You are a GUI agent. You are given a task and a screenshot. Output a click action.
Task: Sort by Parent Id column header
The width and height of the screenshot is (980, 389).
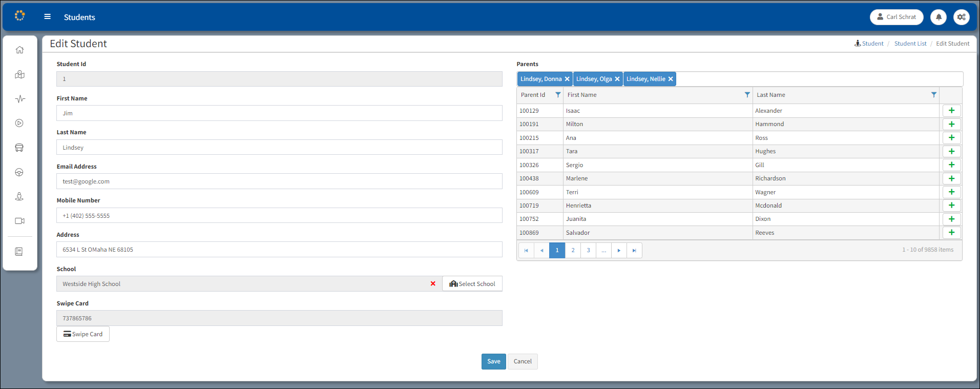(x=533, y=95)
